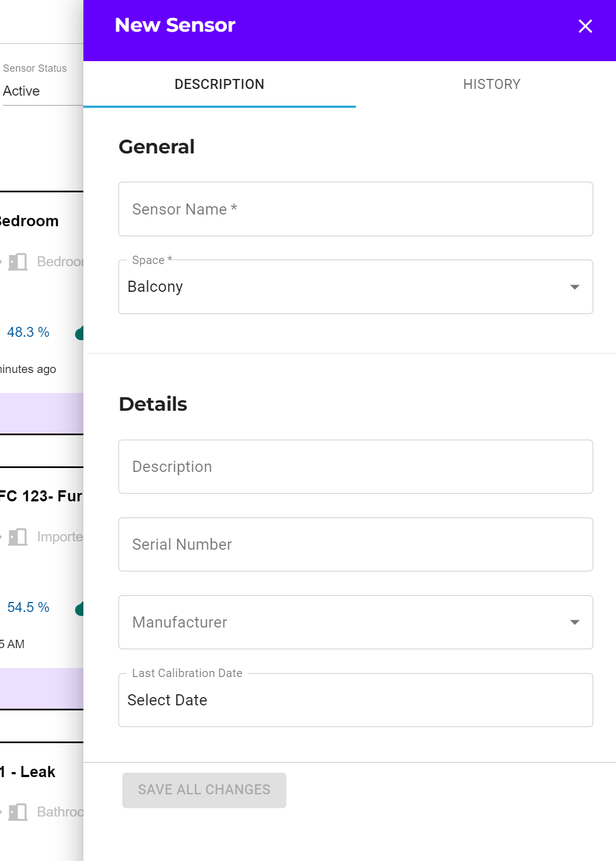Click the Details section heading

point(153,404)
